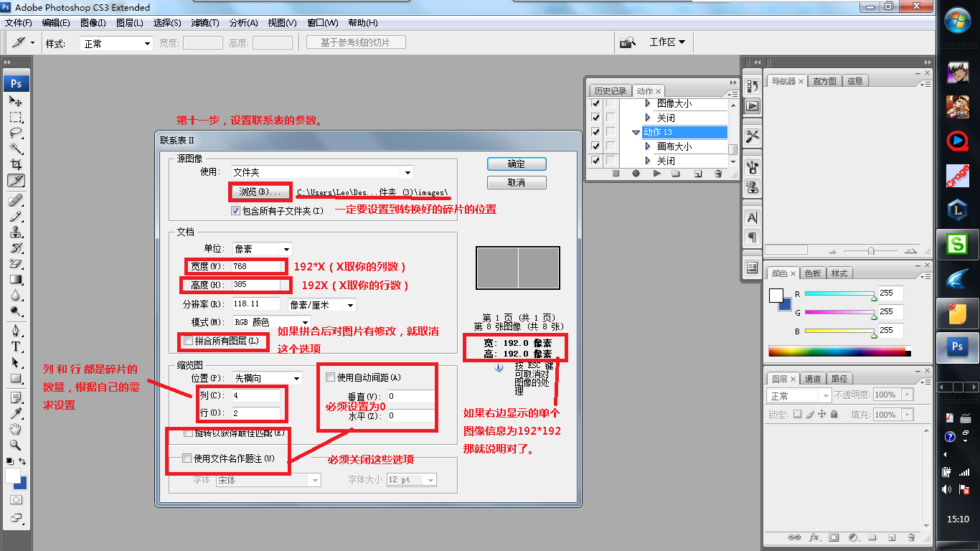Click the Play button in the 动作 panel

(656, 174)
